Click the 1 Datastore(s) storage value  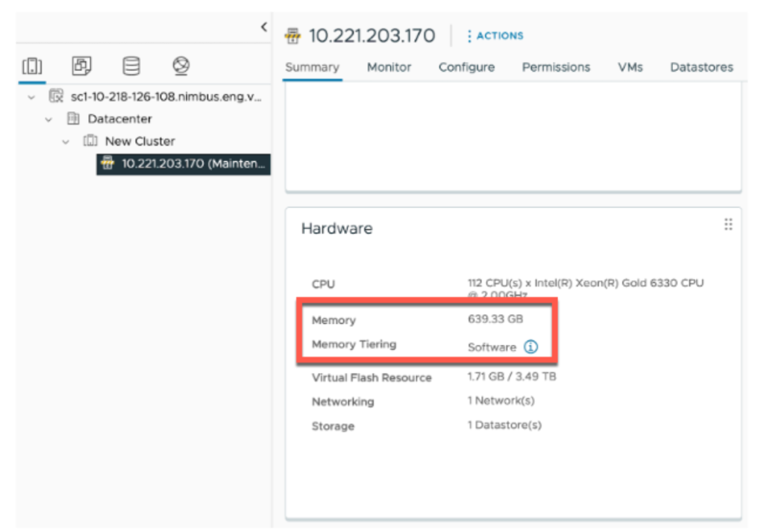click(504, 425)
